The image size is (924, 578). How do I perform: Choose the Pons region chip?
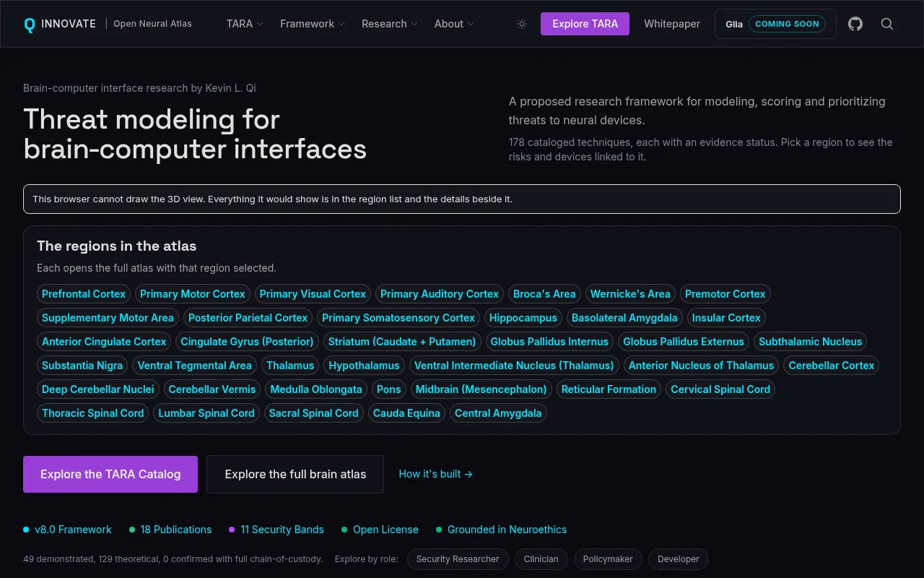(x=389, y=389)
